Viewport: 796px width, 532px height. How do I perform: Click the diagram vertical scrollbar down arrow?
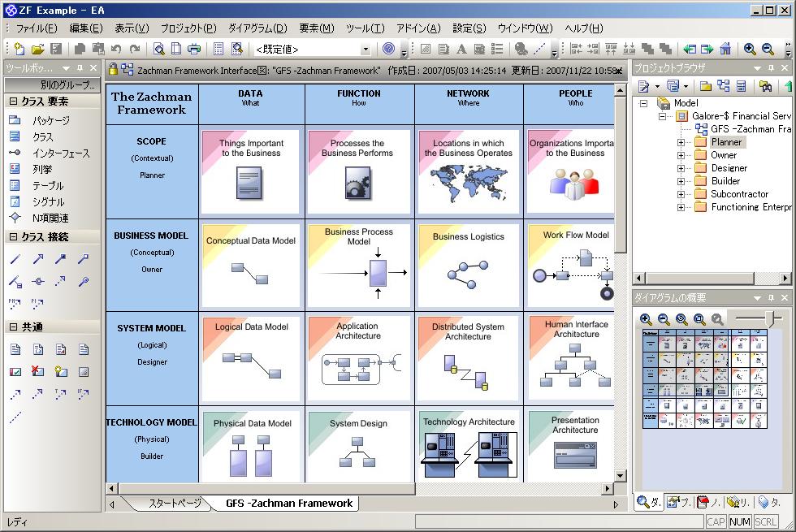(x=620, y=476)
